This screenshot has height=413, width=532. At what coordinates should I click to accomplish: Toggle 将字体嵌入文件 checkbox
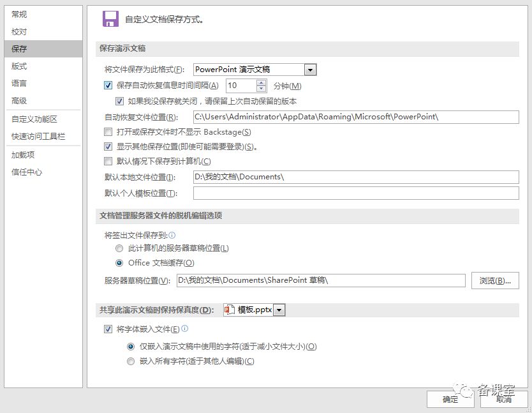[x=108, y=329]
